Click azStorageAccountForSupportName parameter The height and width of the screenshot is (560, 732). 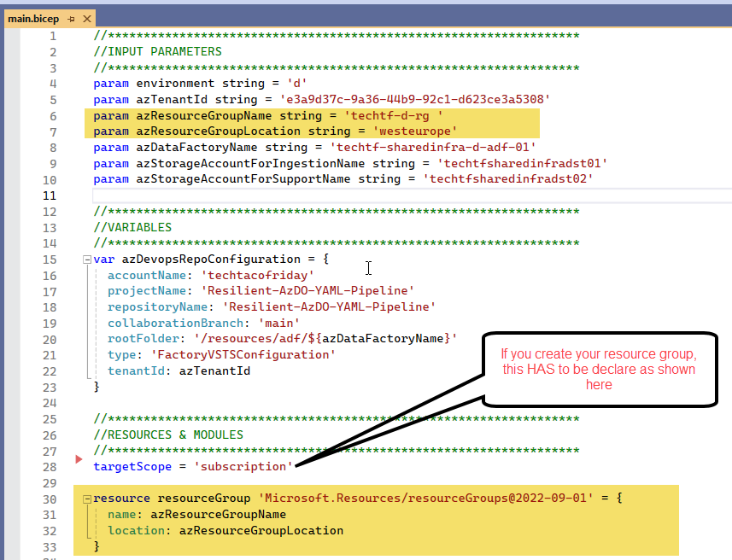click(x=243, y=179)
